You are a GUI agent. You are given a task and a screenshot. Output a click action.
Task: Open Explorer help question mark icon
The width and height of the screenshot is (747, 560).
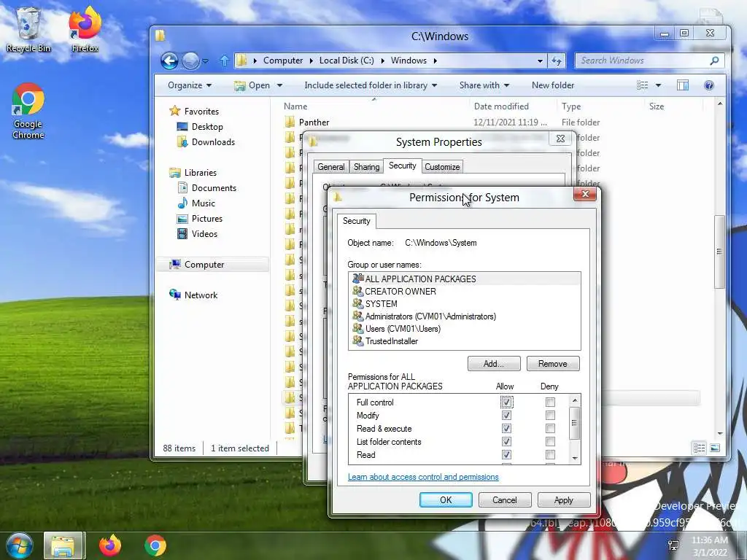[x=709, y=85]
